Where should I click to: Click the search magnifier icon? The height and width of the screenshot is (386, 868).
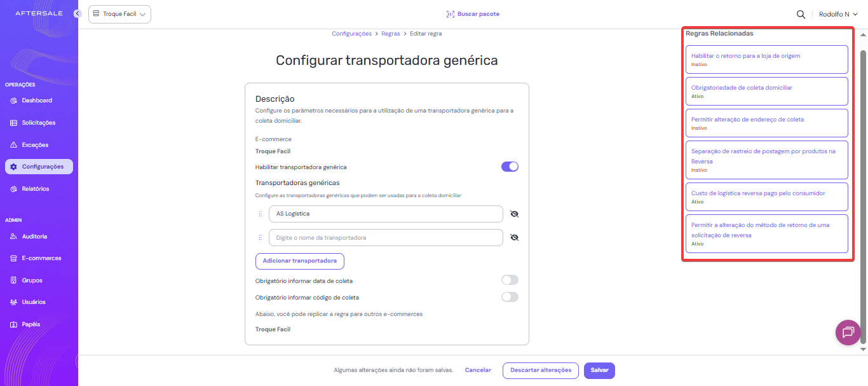(x=801, y=14)
